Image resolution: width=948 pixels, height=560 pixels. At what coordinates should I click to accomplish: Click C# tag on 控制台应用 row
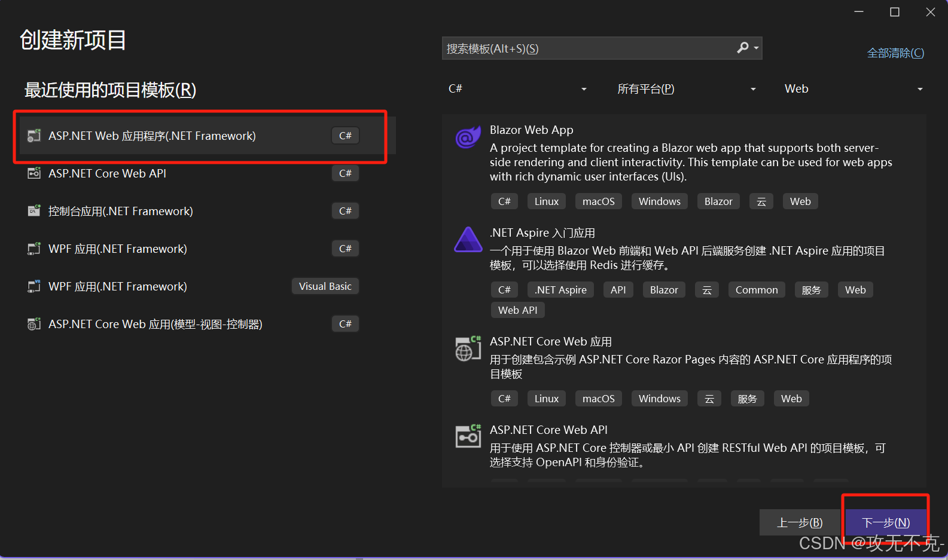coord(345,211)
